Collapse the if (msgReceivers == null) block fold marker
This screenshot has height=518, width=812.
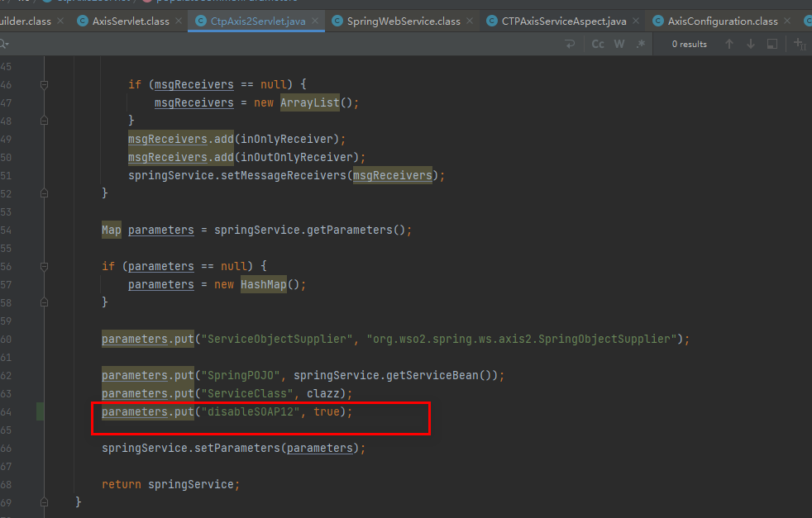tap(44, 85)
